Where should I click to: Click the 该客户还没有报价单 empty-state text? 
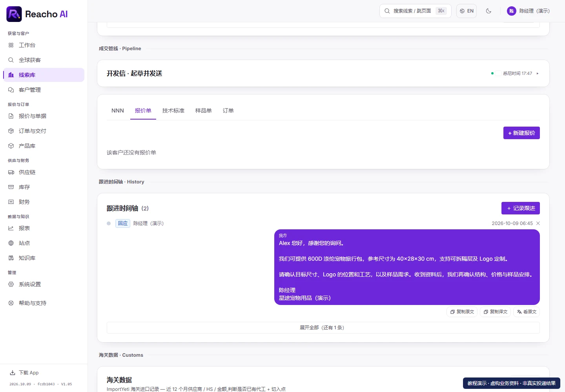131,152
